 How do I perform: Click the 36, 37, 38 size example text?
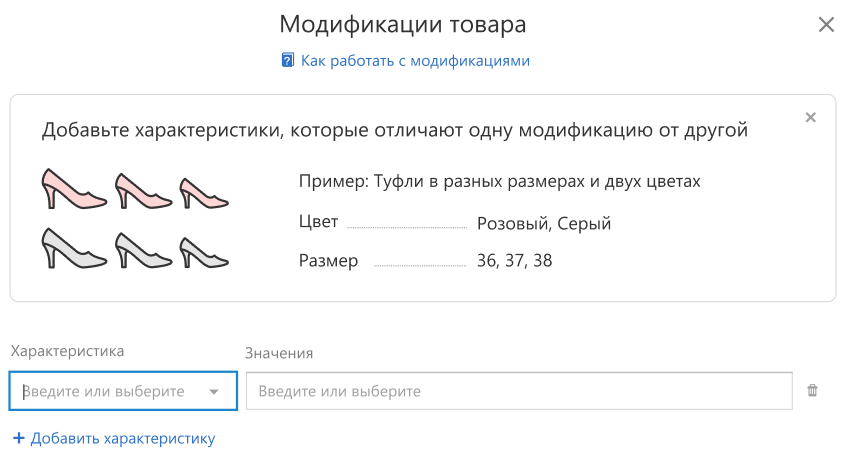(514, 261)
